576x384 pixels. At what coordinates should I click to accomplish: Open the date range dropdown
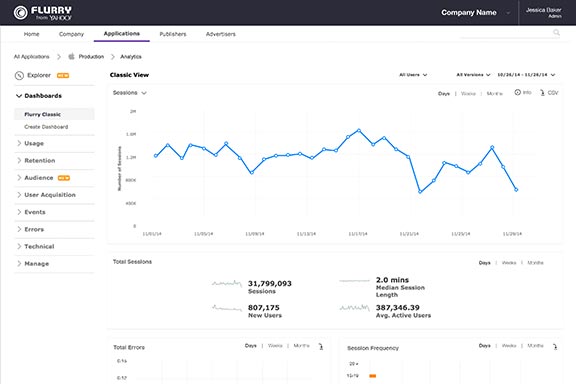point(526,75)
